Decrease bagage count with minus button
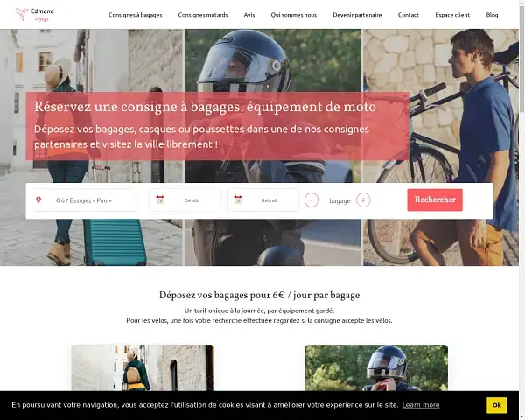525x420 pixels. [311, 200]
